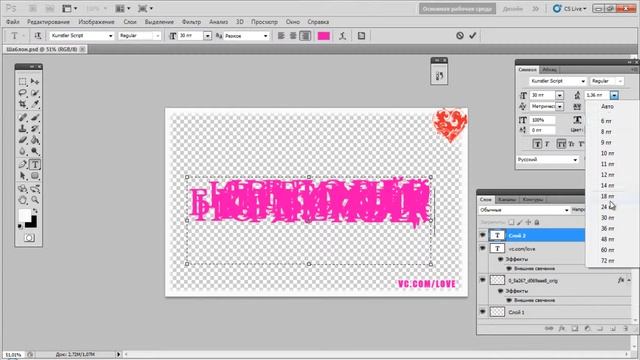Hide the vc.com/love layer
Image resolution: width=640 pixels, height=360 pixels.
point(483,248)
